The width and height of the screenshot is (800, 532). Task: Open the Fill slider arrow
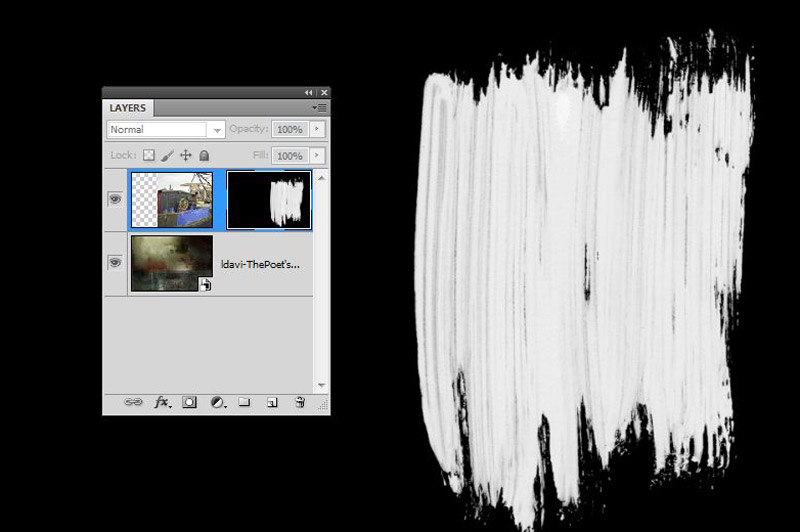(x=317, y=155)
